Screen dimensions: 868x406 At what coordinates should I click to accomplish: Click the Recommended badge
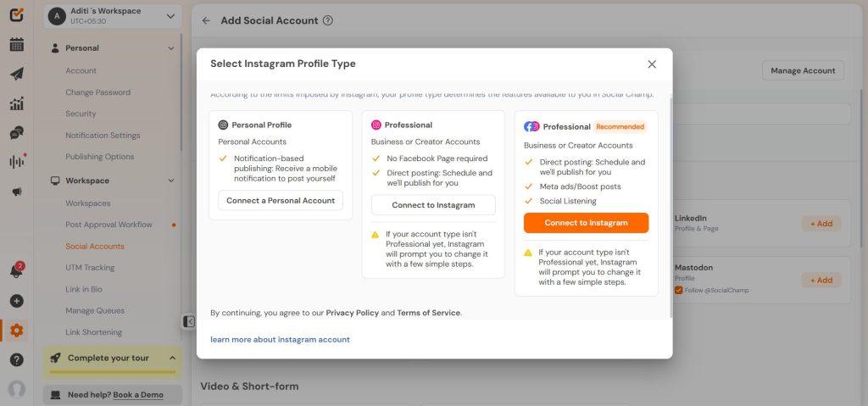(620, 127)
